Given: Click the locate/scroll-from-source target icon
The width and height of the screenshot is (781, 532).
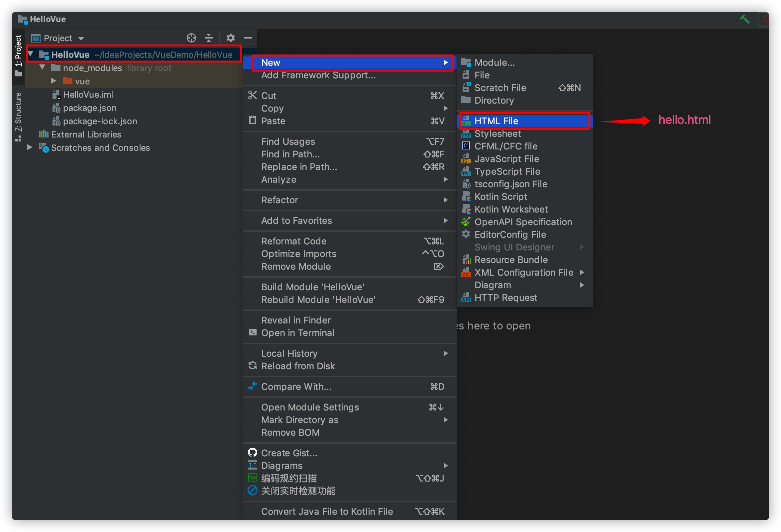Looking at the screenshot, I should click(x=191, y=38).
